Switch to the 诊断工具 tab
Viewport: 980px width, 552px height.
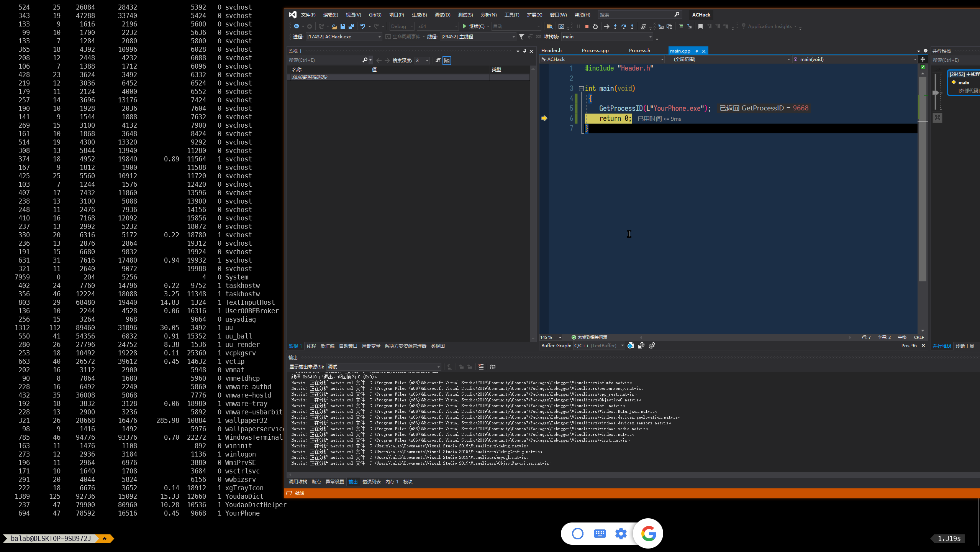click(965, 346)
